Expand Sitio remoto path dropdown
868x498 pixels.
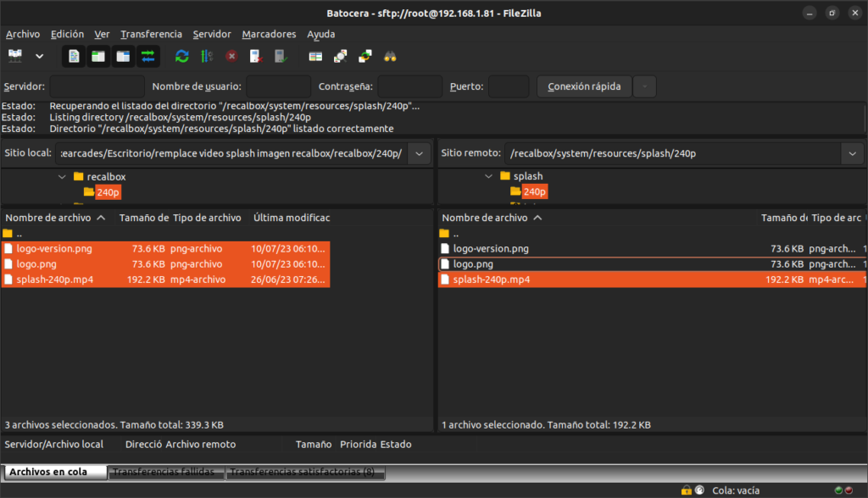pyautogui.click(x=853, y=153)
